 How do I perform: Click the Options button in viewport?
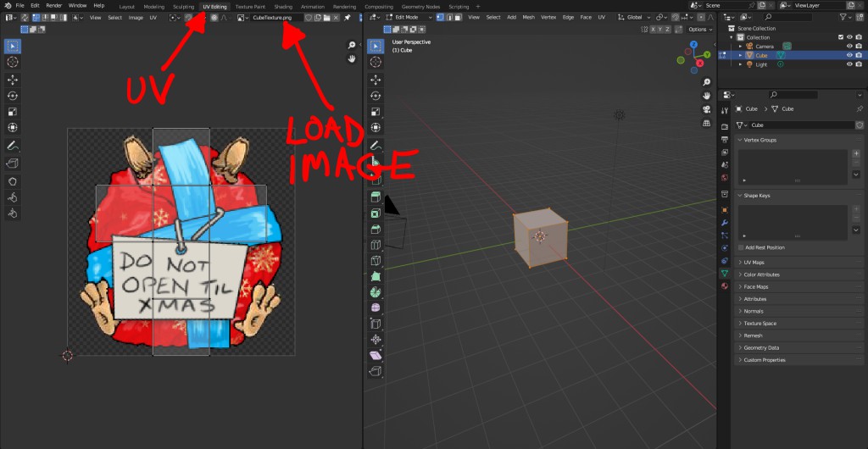click(698, 29)
